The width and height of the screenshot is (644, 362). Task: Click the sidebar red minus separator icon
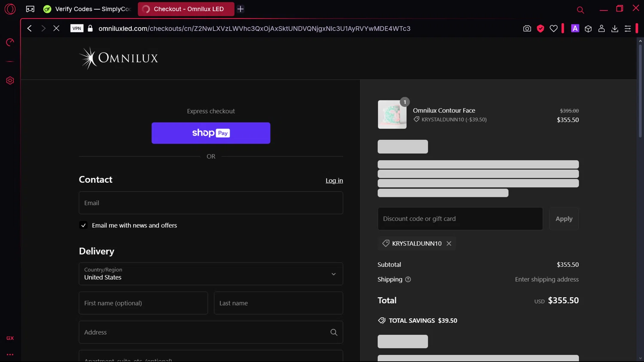[x=10, y=61]
